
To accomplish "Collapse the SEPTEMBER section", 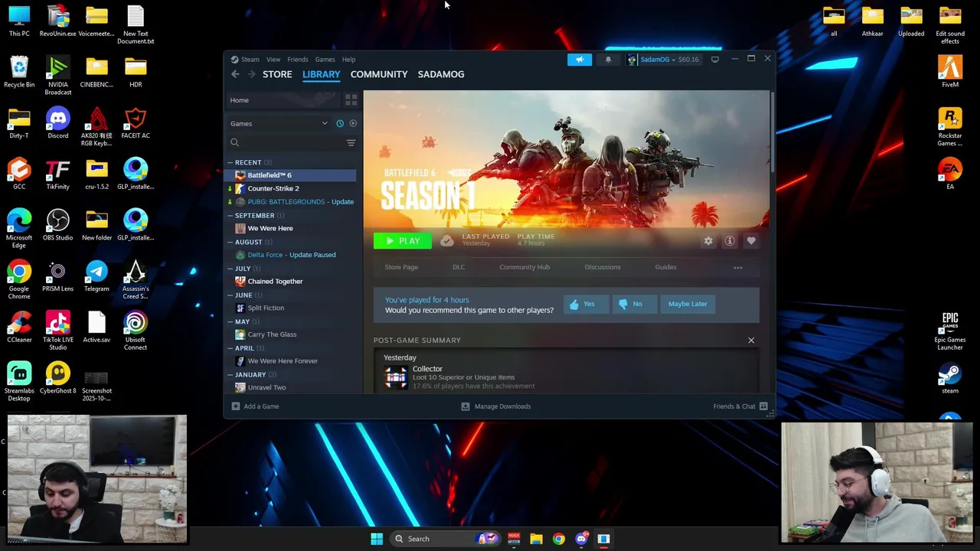I will 230,216.
